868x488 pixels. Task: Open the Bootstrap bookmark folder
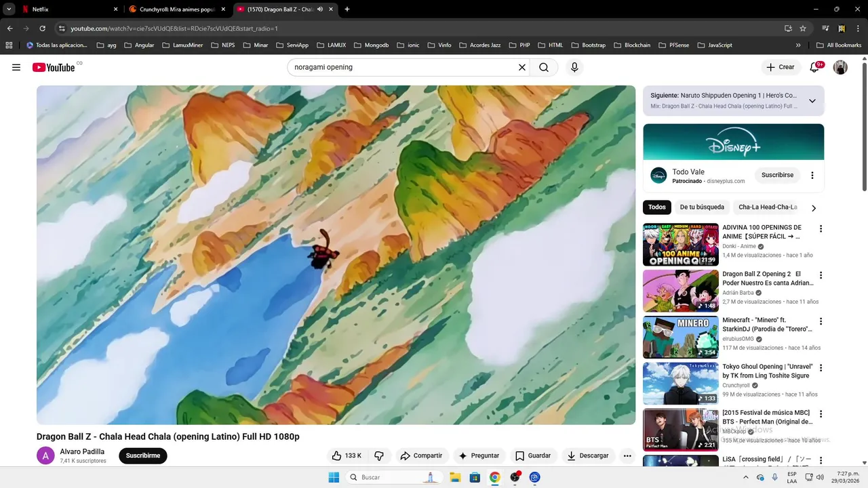tap(588, 45)
